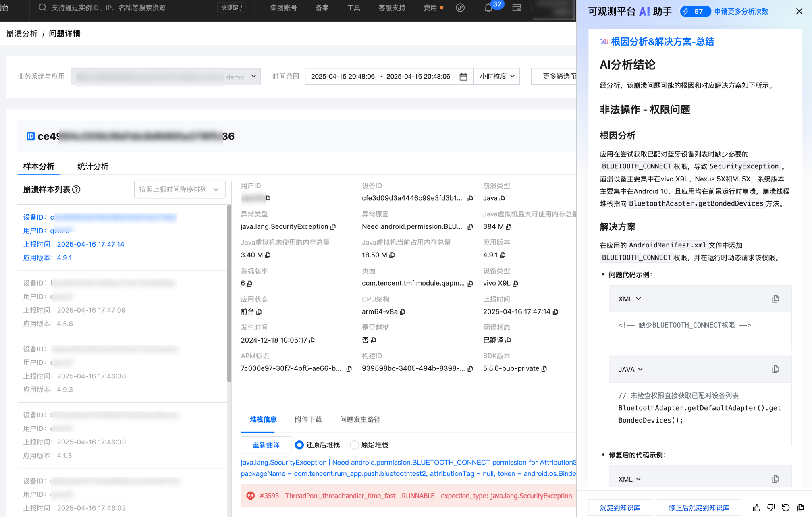This screenshot has width=812, height=517.
Task: Click the thumbs up feedback icon
Action: 756,508
